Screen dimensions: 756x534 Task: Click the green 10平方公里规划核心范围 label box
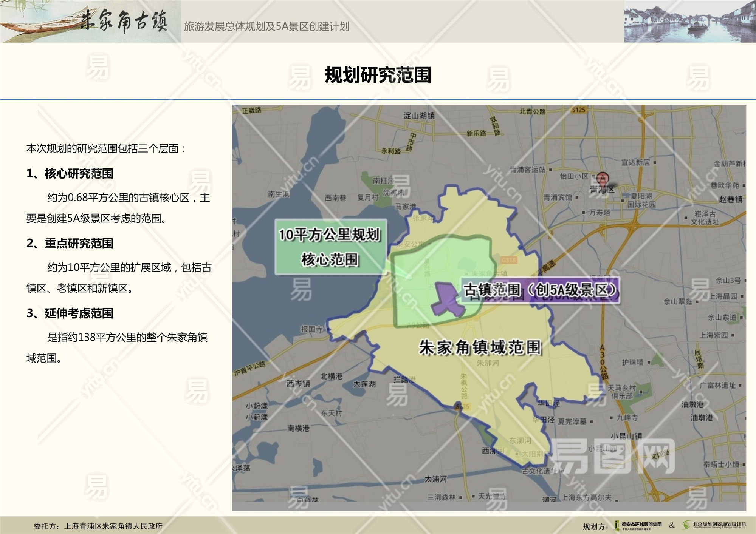point(330,247)
